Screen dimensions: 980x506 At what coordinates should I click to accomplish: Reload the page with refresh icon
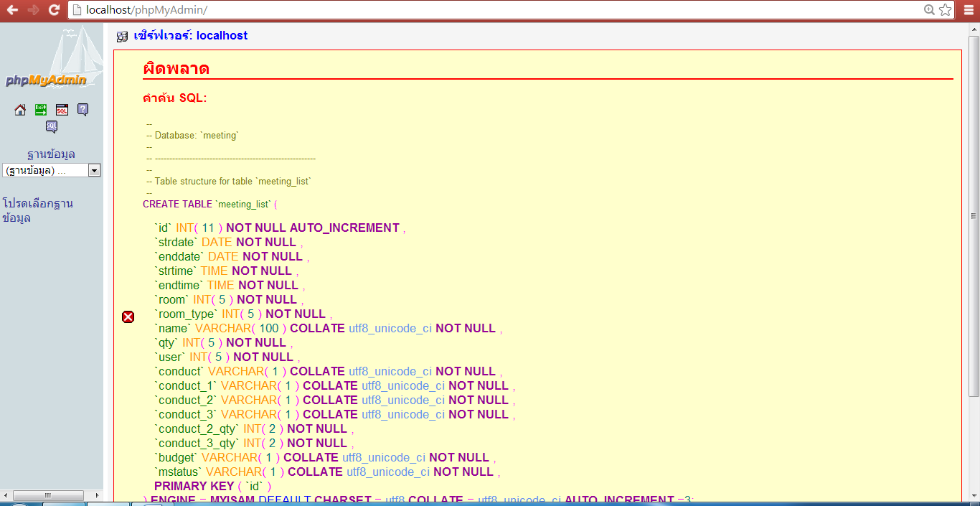click(54, 10)
